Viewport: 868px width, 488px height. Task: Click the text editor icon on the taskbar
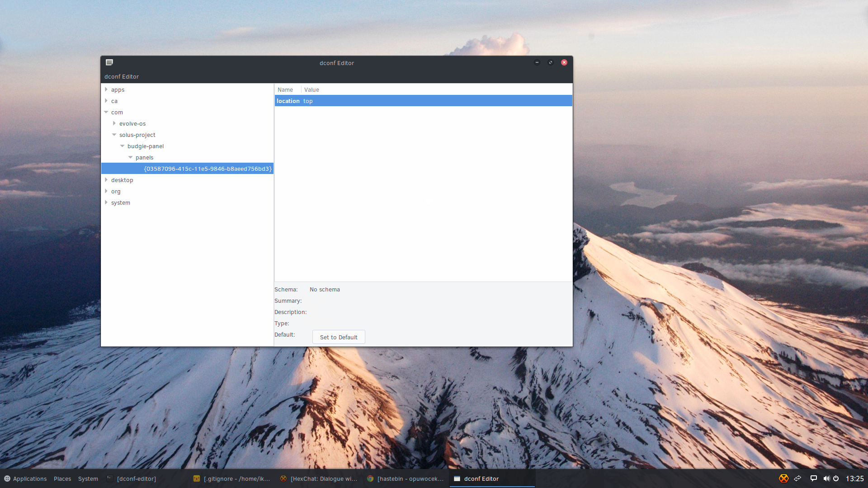coord(197,479)
